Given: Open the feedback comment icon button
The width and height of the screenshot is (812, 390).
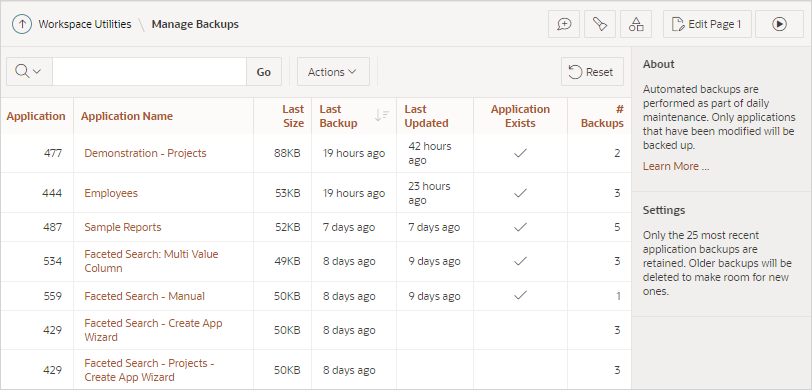Looking at the screenshot, I should tap(564, 24).
